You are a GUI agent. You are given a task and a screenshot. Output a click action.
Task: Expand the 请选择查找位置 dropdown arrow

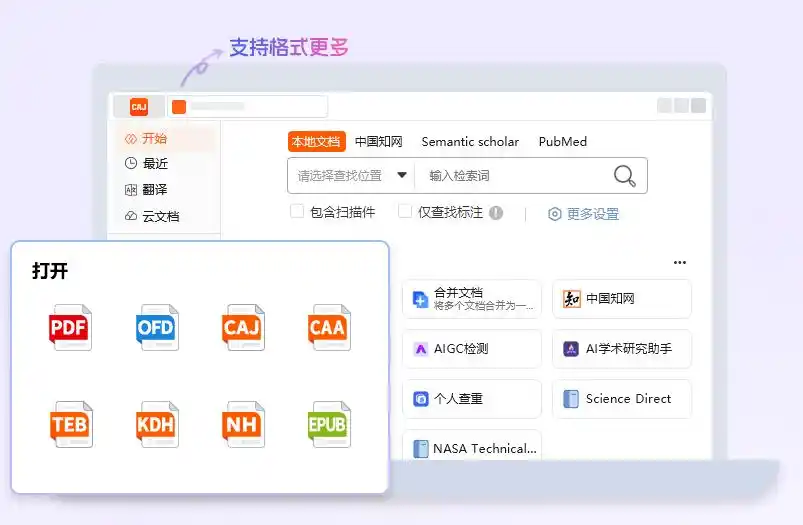click(402, 175)
